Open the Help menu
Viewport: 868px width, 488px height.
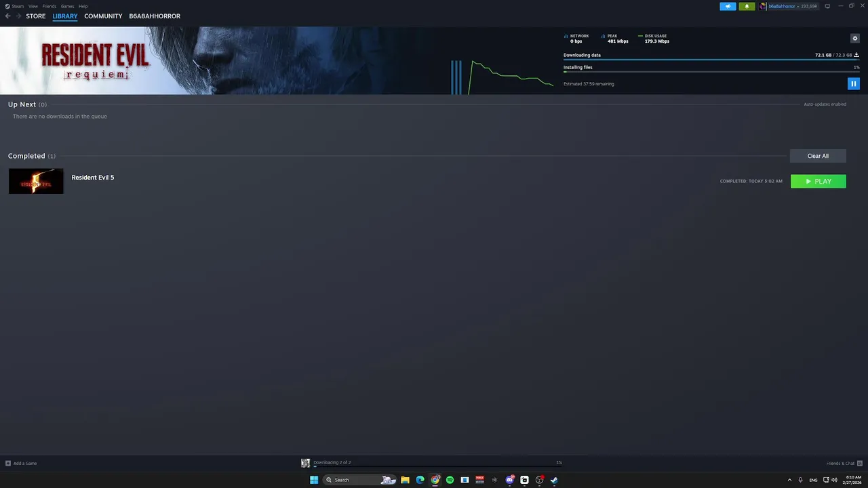83,6
